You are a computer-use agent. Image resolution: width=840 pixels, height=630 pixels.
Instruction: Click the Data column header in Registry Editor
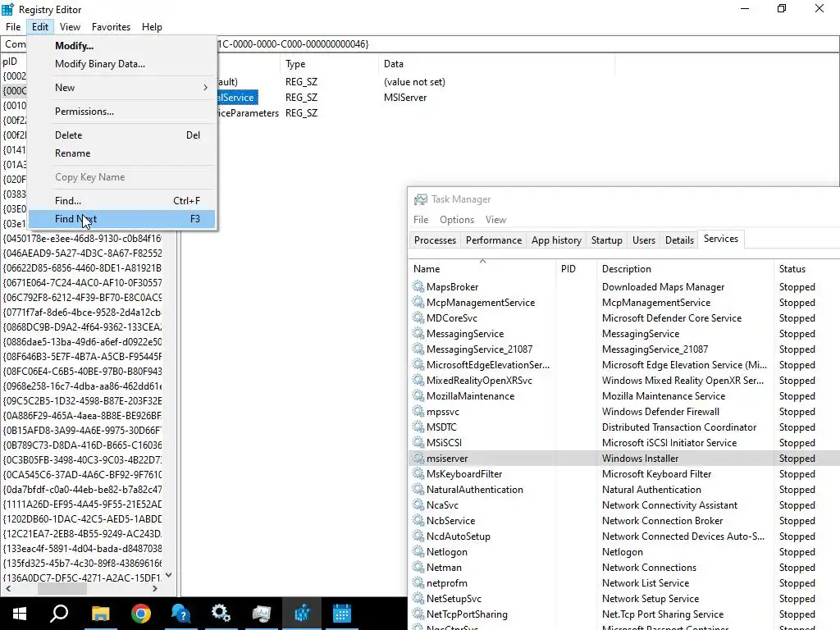pos(496,64)
